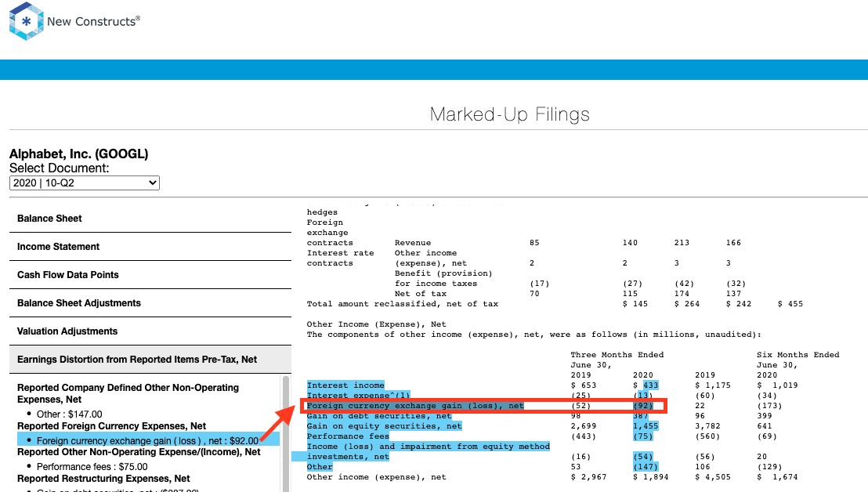The height and width of the screenshot is (492, 868).
Task: Click 'Income (loss) and impairment from equity method' label
Action: click(429, 446)
